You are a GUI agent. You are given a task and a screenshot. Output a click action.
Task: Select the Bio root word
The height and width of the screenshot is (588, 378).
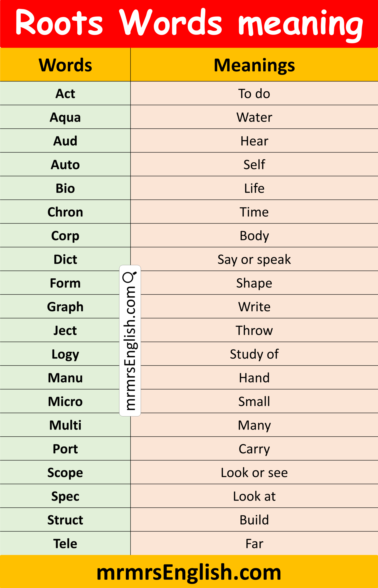coord(65,188)
